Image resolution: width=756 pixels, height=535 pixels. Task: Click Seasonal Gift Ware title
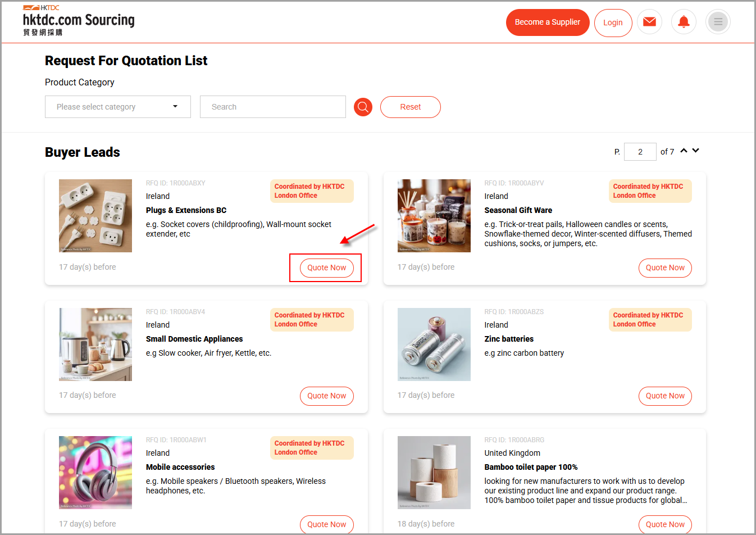click(x=518, y=210)
